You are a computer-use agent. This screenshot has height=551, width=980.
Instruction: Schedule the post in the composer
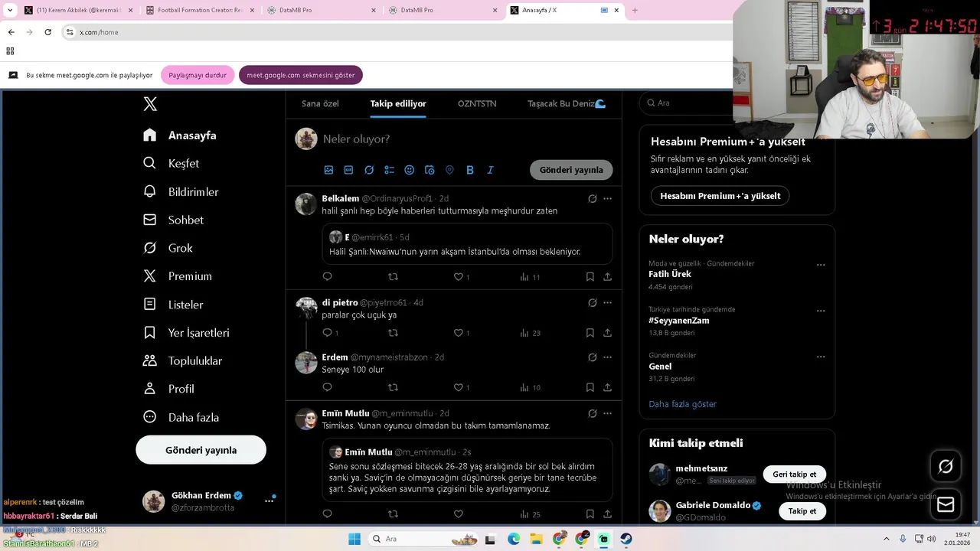click(x=430, y=170)
